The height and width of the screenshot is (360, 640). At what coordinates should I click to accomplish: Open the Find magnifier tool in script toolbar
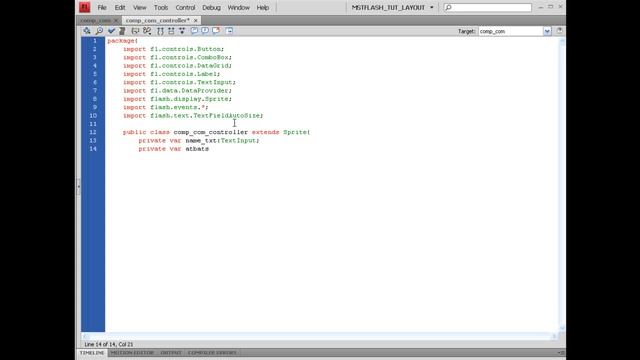click(x=99, y=31)
